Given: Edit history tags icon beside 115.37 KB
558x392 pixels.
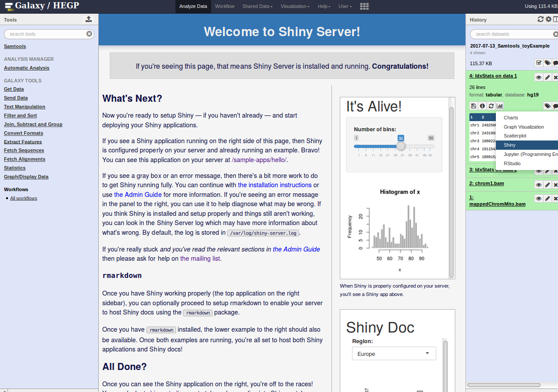Looking at the screenshot, I should point(547,63).
